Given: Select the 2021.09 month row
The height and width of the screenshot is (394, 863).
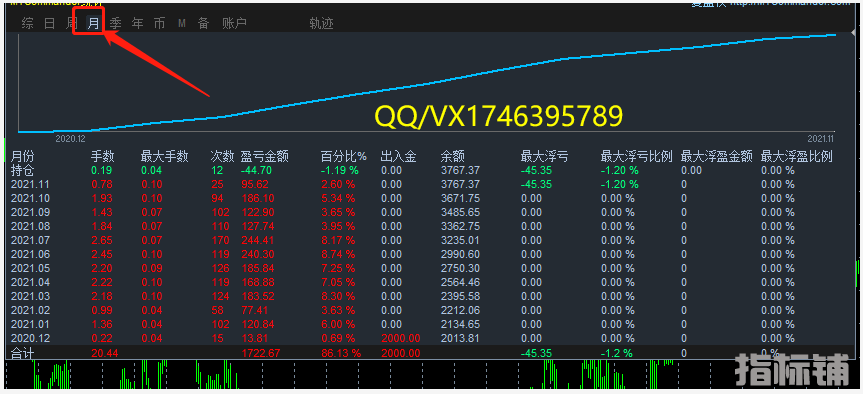Looking at the screenshot, I should pyautogui.click(x=30, y=212).
